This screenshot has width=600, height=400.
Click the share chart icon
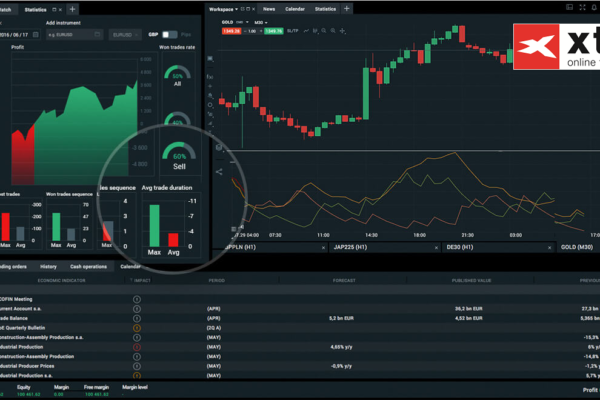(219, 172)
